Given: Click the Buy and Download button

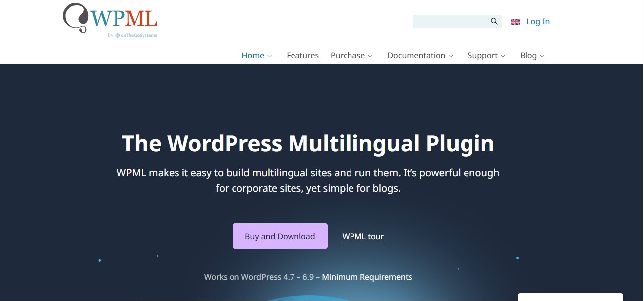Looking at the screenshot, I should coord(280,236).
